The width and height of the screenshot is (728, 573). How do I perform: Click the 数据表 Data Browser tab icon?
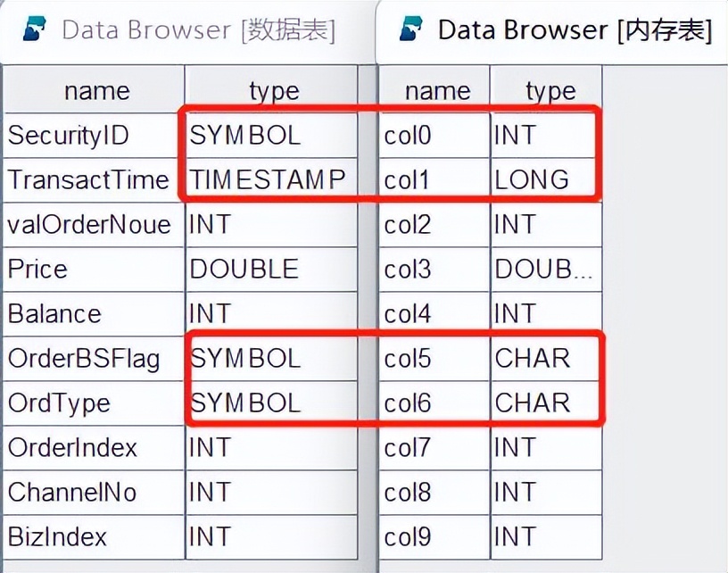click(34, 29)
